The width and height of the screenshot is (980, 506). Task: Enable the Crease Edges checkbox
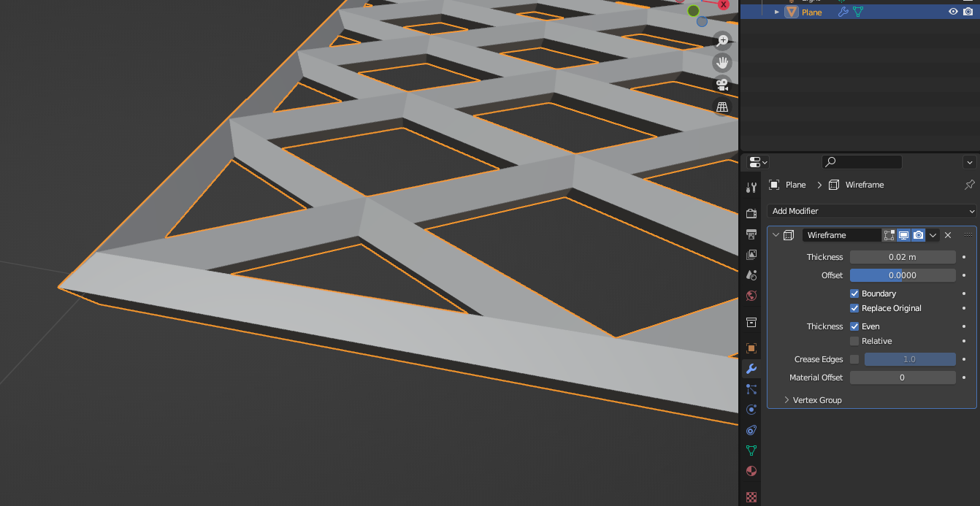(x=854, y=359)
